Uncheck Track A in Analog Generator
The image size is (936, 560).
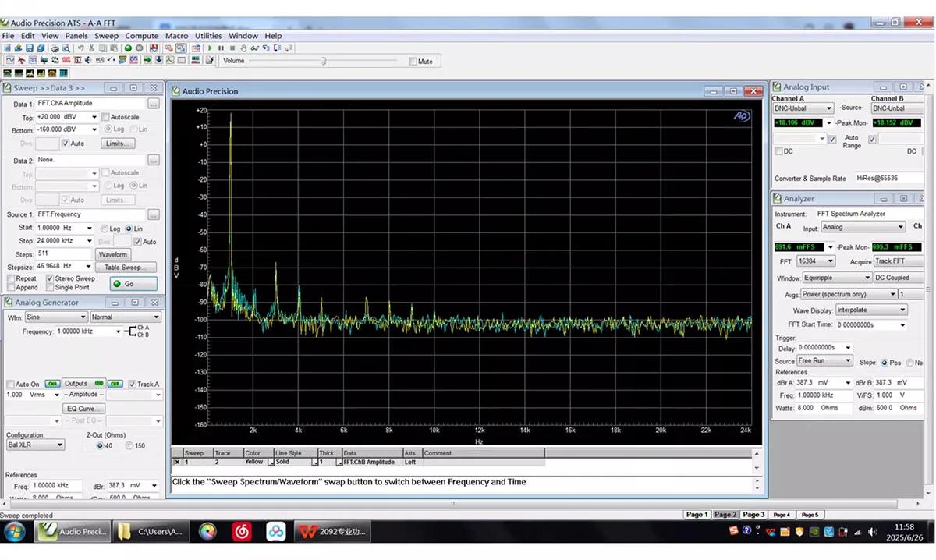tap(132, 384)
